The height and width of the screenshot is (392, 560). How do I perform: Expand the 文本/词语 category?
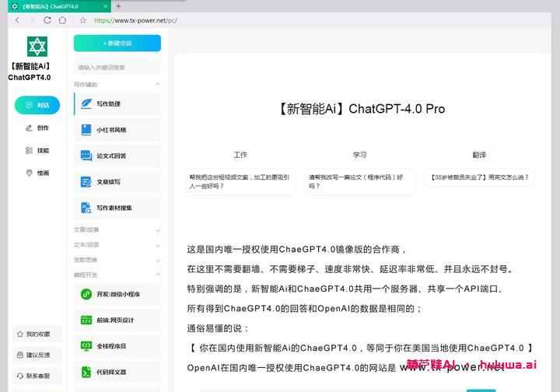(157, 246)
